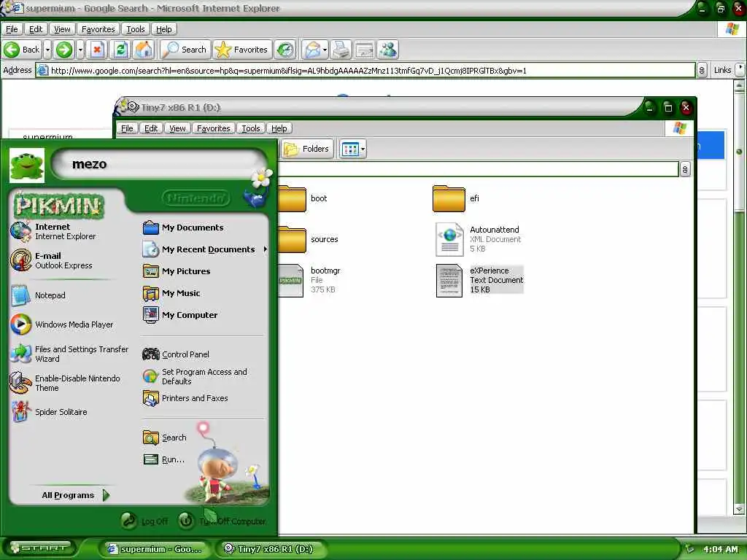The height and width of the screenshot is (560, 747).
Task: Click the Log Off button
Action: [145, 521]
